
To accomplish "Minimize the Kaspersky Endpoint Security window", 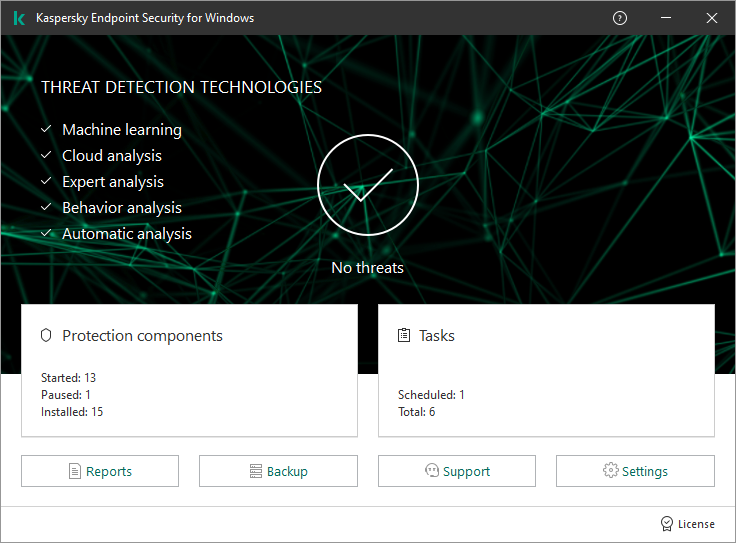I will coord(666,18).
